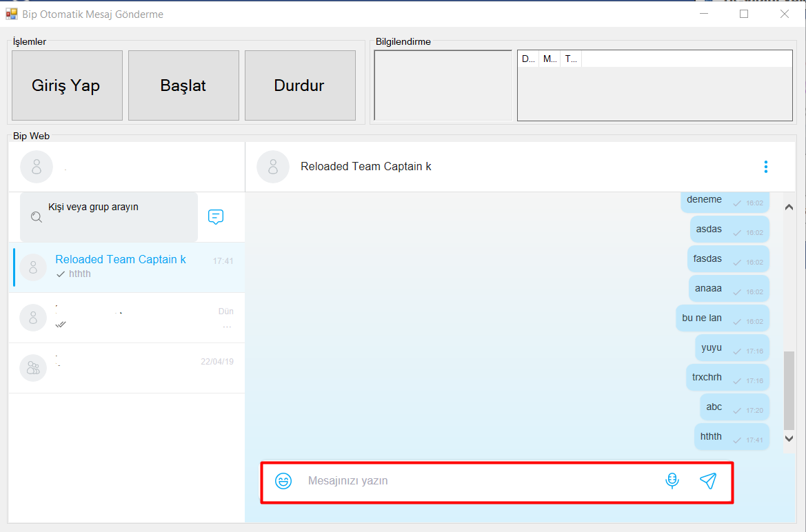Send message with paper plane icon
The height and width of the screenshot is (532, 806).
(708, 480)
